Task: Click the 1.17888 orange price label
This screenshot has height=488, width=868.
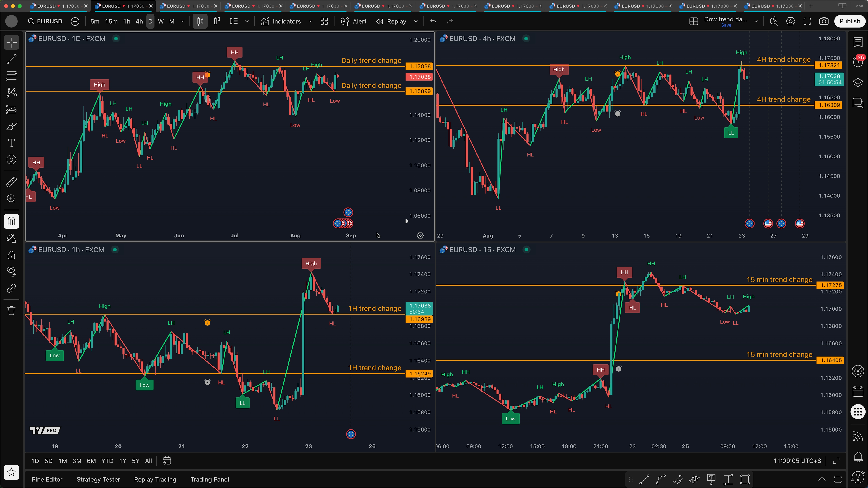Action: click(x=419, y=66)
